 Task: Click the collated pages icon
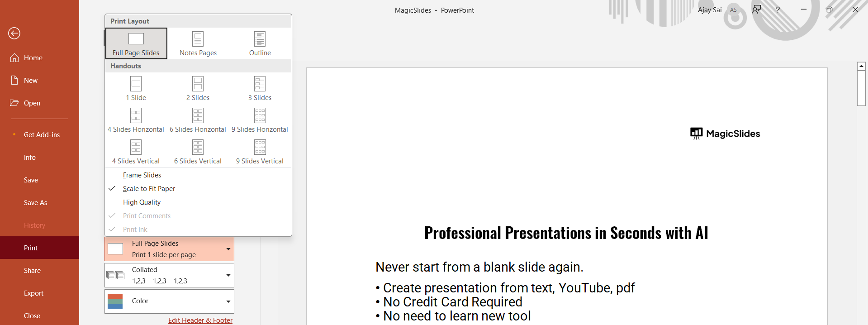pyautogui.click(x=115, y=275)
